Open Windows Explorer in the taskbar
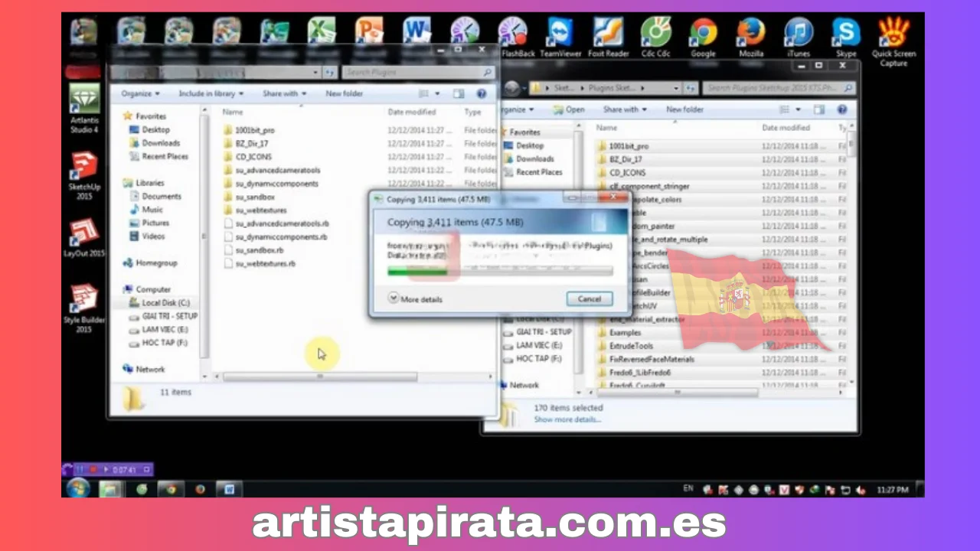Screen dimensions: 980x551 click(x=110, y=488)
